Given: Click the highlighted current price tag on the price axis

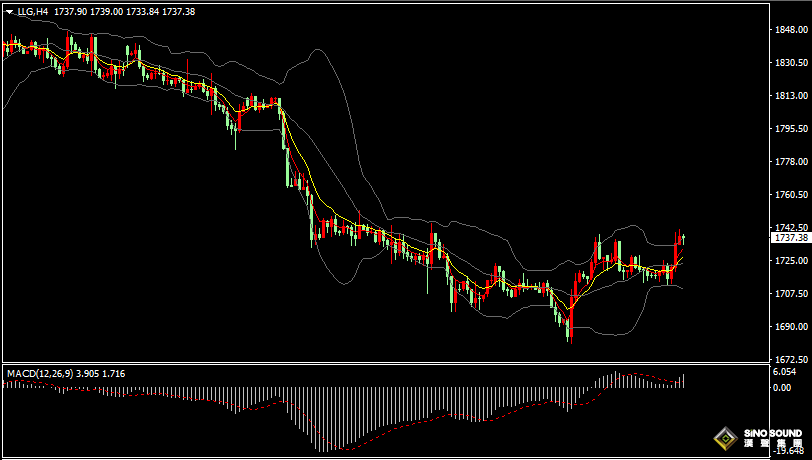Looking at the screenshot, I should tap(790, 238).
